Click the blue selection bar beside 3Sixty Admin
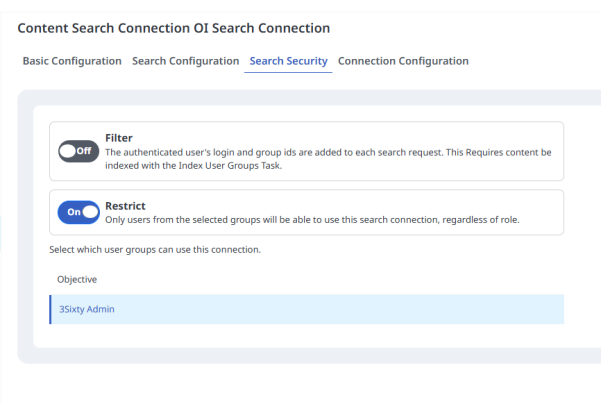Viewport: 601px width, 404px height. [x=50, y=309]
